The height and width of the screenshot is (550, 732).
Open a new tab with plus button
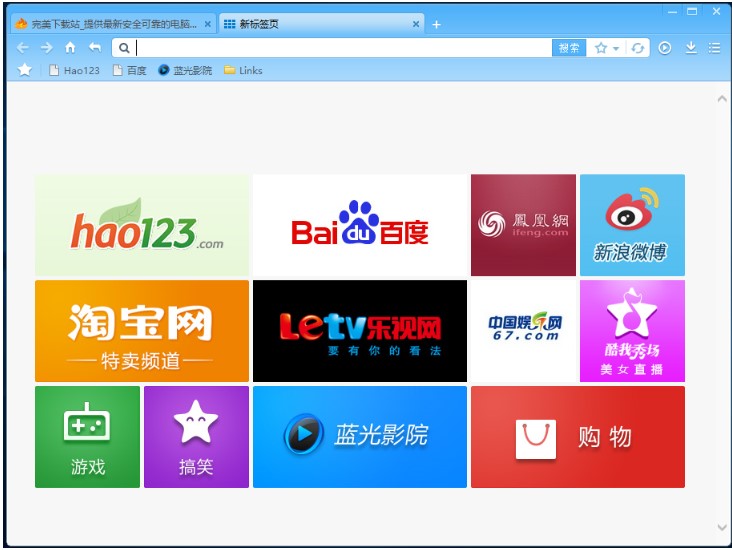[x=436, y=24]
